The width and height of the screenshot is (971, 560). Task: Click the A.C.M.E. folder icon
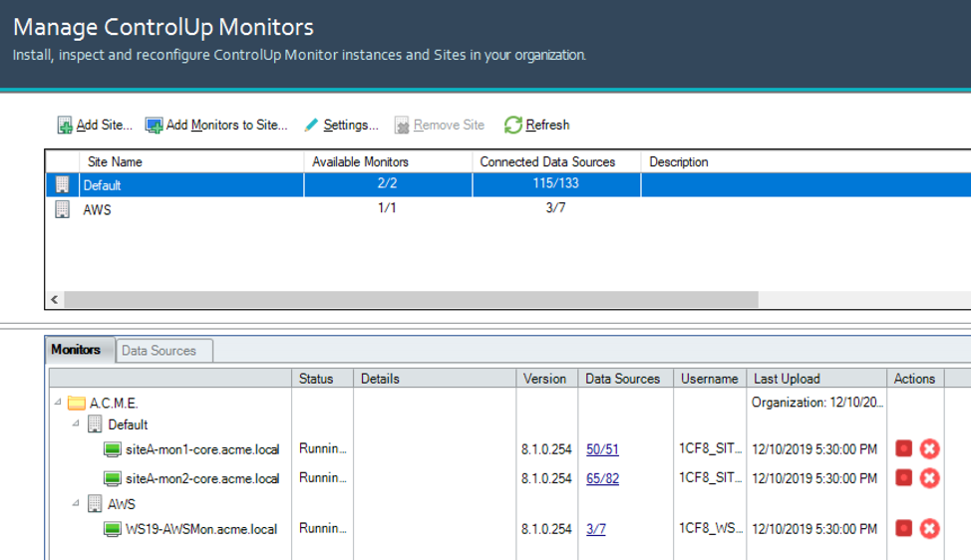point(76,403)
